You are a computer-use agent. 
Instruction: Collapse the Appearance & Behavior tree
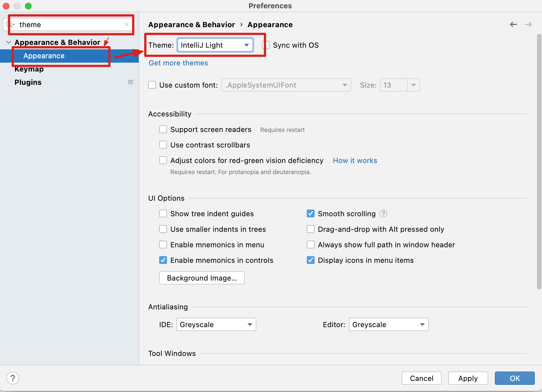point(9,42)
